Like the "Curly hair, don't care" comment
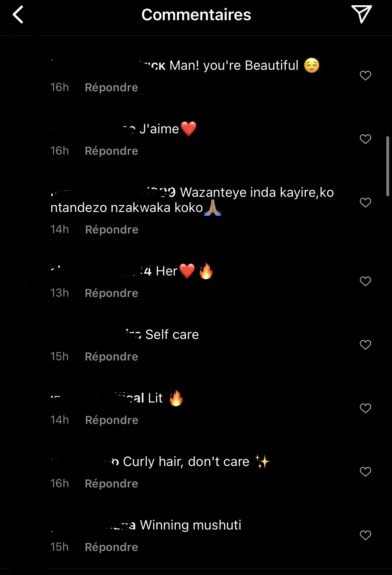Screen dimensions: 392x575 pos(365,472)
